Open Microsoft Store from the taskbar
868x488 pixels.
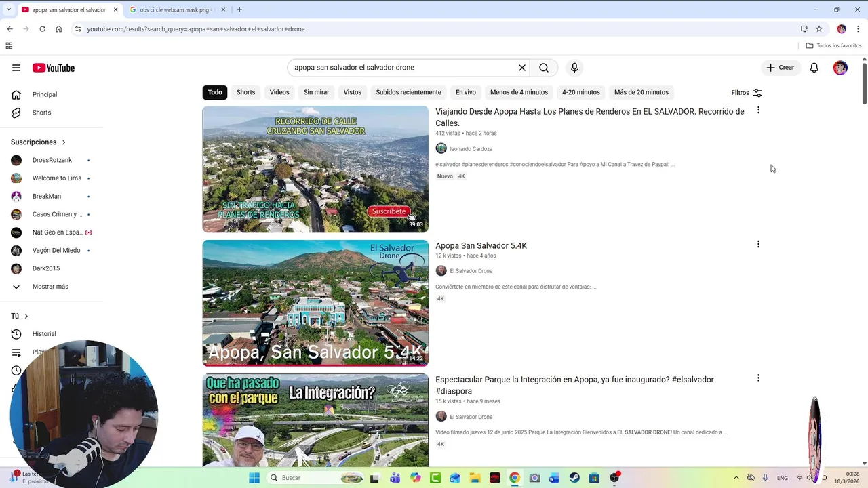[x=594, y=478]
